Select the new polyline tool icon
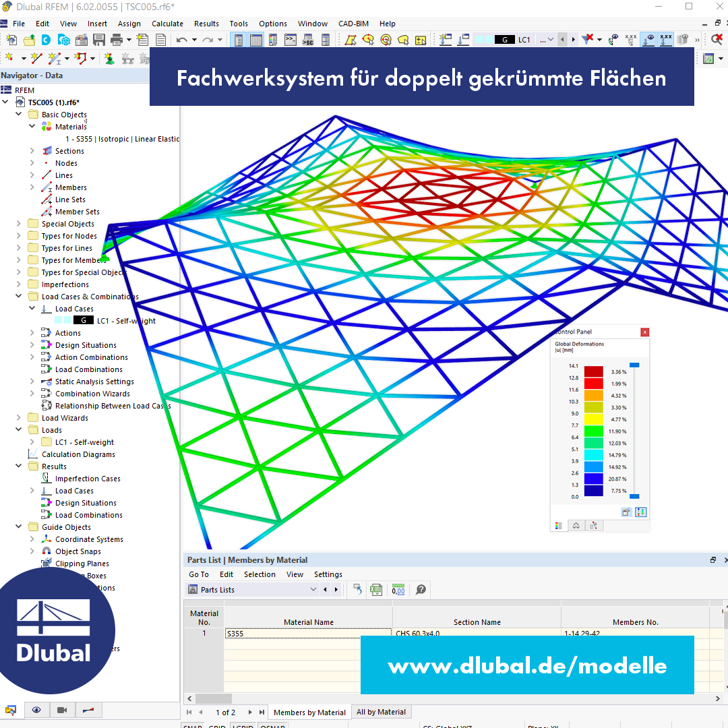This screenshot has width=728, height=728. pyautogui.click(x=80, y=58)
